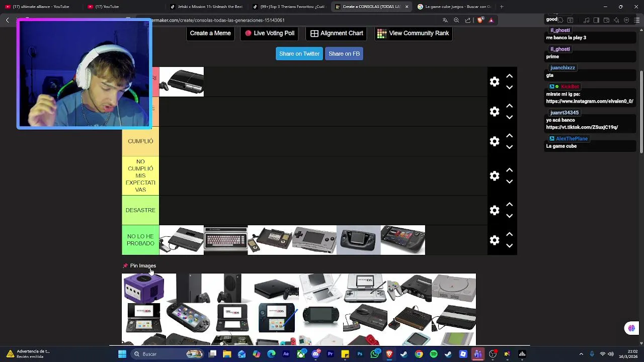Share tier list on FB
Image resolution: width=644 pixels, height=362 pixels.
(344, 54)
